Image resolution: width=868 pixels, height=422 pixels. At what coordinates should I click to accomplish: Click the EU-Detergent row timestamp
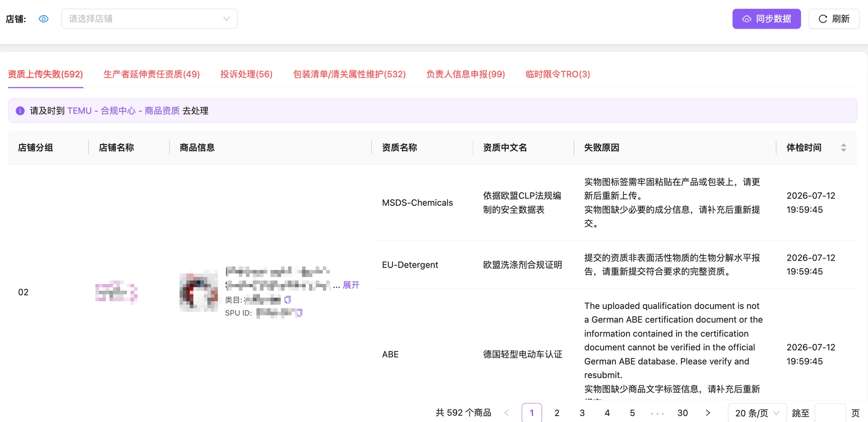click(811, 265)
